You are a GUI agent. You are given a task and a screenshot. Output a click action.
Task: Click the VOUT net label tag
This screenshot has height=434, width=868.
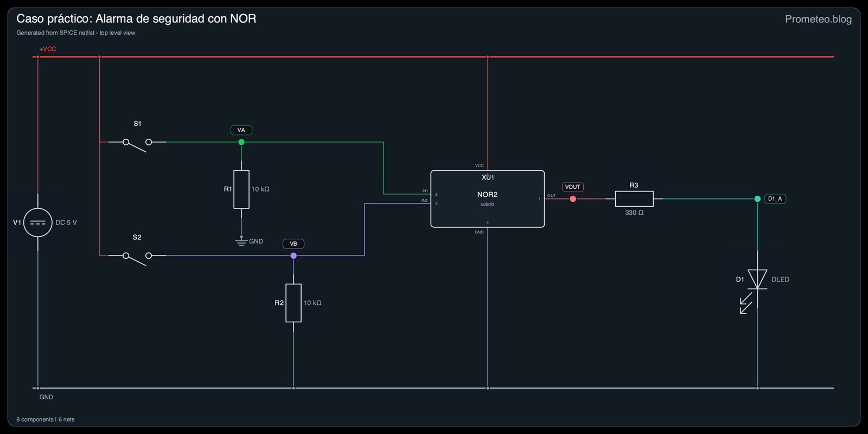(x=573, y=187)
